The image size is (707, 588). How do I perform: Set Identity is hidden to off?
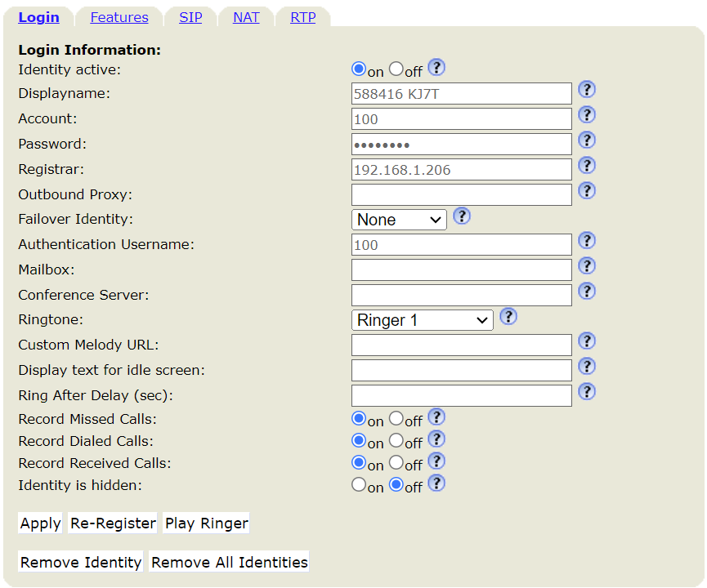point(396,485)
